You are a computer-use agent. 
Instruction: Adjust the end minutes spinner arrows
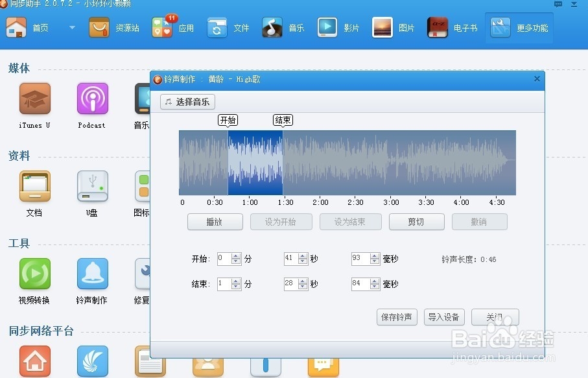click(x=236, y=284)
